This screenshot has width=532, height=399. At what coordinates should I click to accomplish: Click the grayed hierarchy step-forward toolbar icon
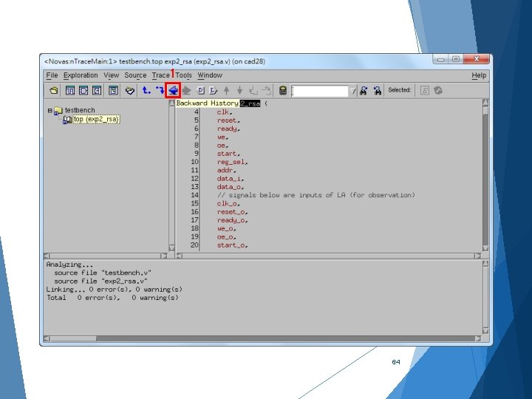coord(267,91)
